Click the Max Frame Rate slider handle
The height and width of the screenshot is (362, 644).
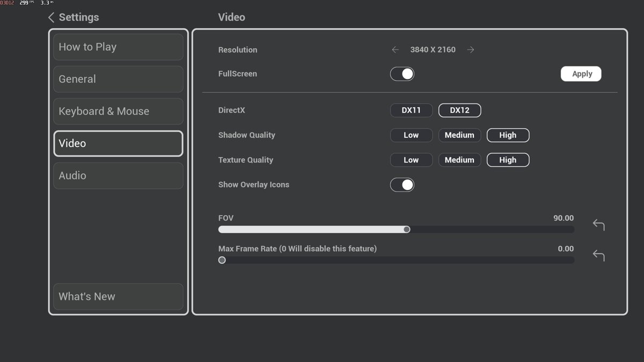pos(222,260)
